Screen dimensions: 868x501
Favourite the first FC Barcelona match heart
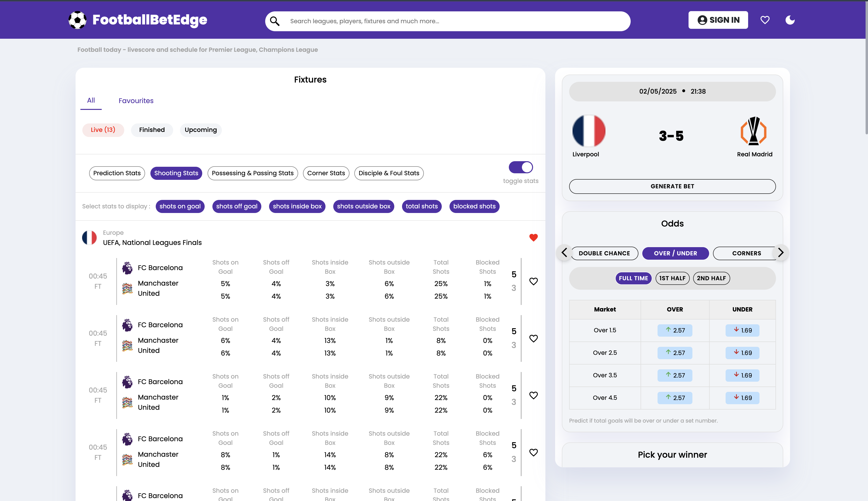point(533,281)
